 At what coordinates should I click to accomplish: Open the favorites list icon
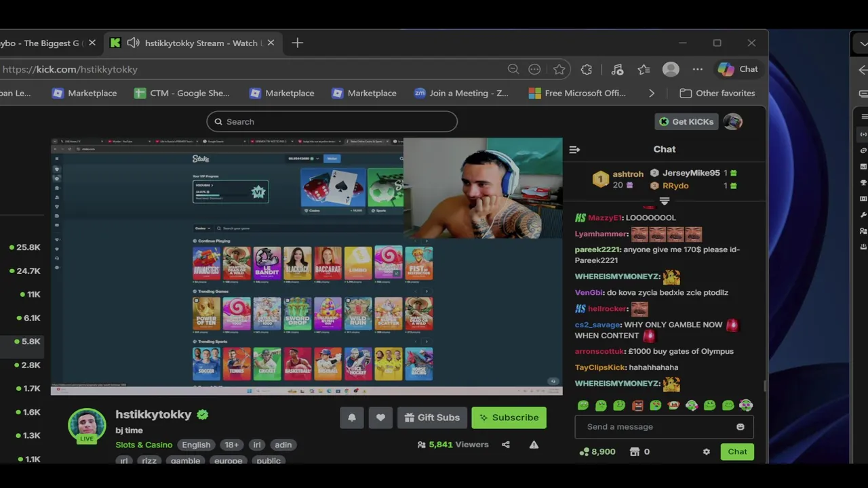pos(644,69)
